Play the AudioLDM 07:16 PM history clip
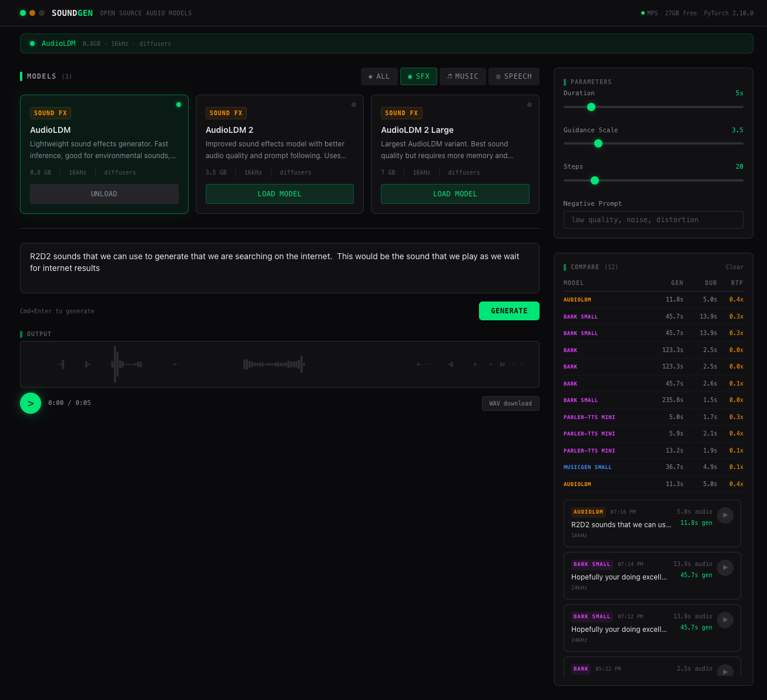 [x=725, y=515]
